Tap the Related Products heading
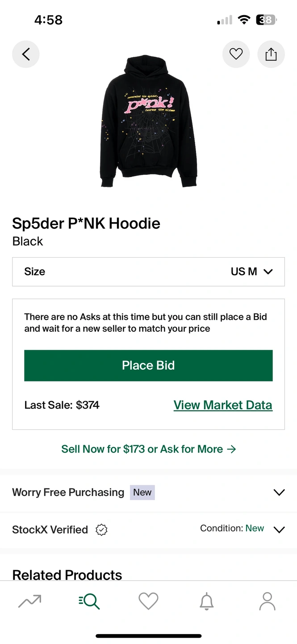This screenshot has height=644, width=297. 67,575
